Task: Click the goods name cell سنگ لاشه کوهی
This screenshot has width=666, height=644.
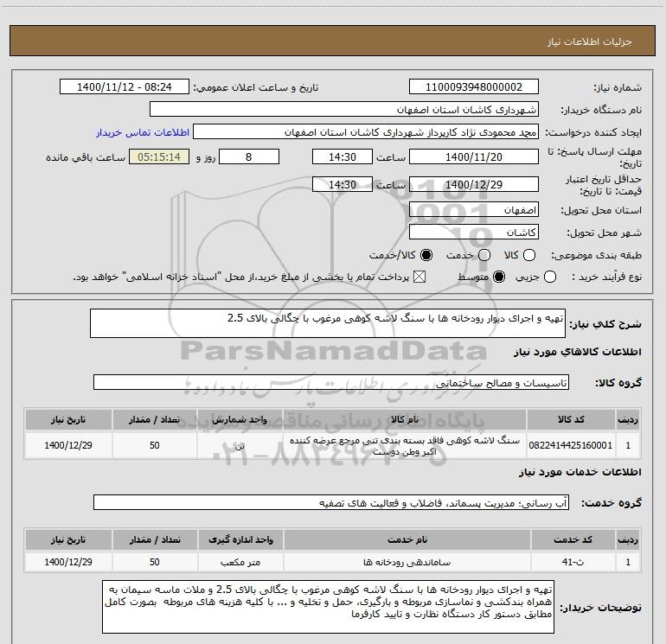Action: (405, 445)
